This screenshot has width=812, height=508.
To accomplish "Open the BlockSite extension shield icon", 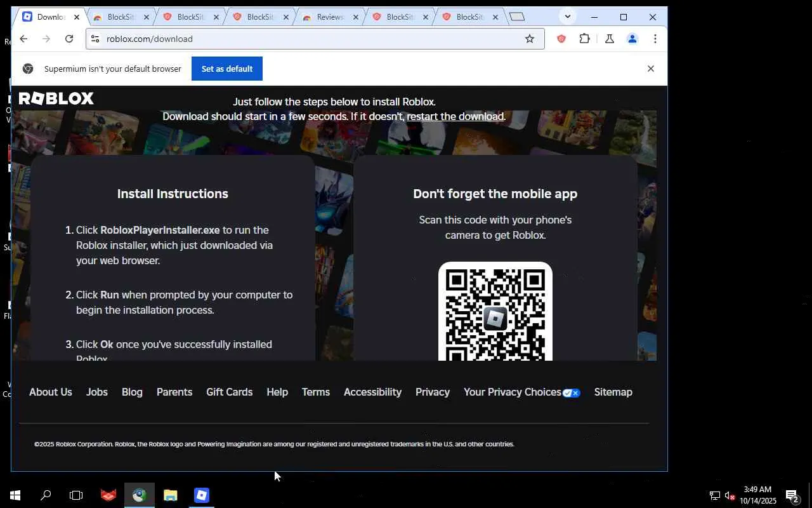I will coord(561,39).
